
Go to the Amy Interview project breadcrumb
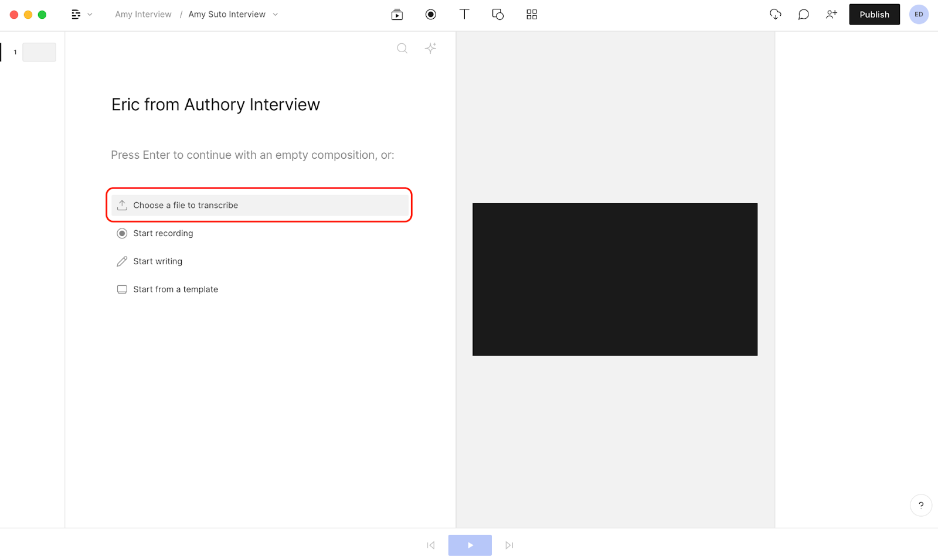[143, 14]
